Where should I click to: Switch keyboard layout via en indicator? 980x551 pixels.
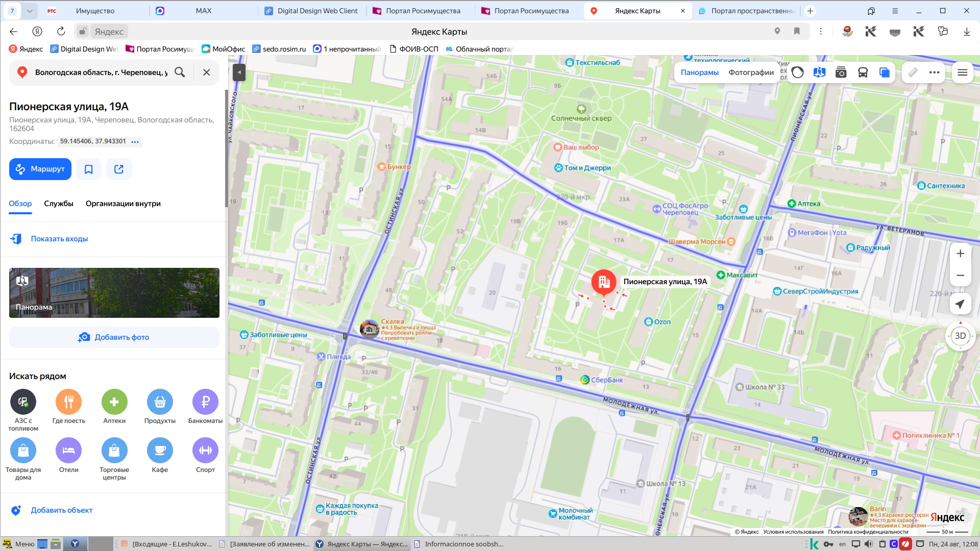point(842,544)
